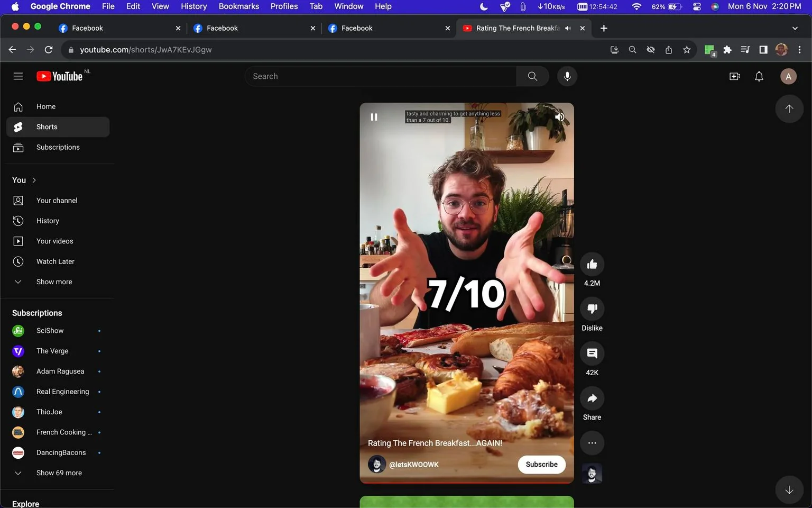Image resolution: width=812 pixels, height=508 pixels.
Task: Open Your videos
Action: pos(58,241)
